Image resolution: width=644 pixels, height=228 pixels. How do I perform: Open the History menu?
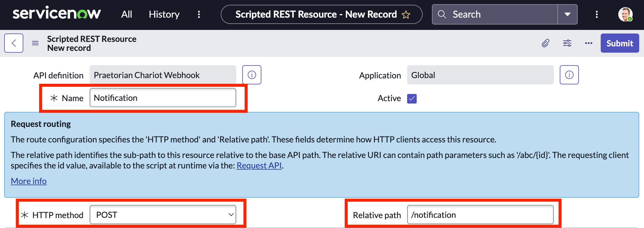[164, 14]
